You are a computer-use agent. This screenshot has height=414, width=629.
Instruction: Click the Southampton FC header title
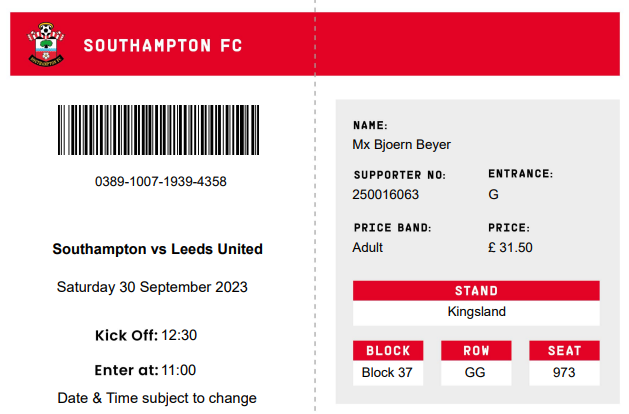163,45
